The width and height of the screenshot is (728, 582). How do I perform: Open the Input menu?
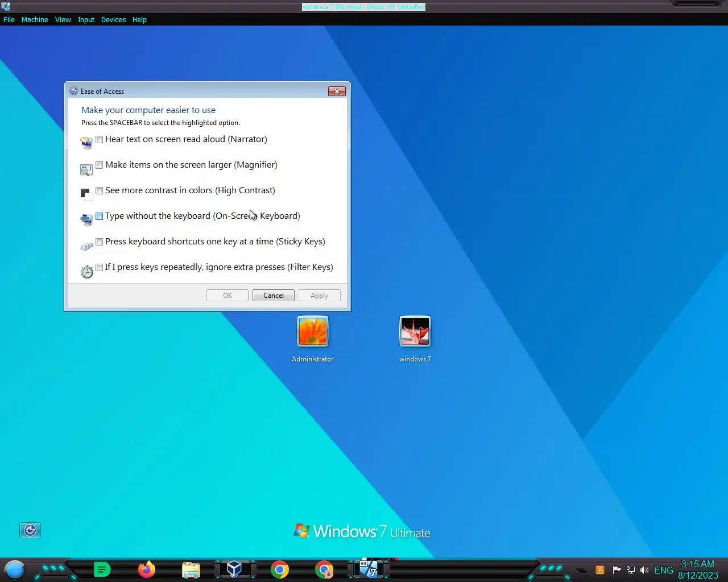pos(86,19)
